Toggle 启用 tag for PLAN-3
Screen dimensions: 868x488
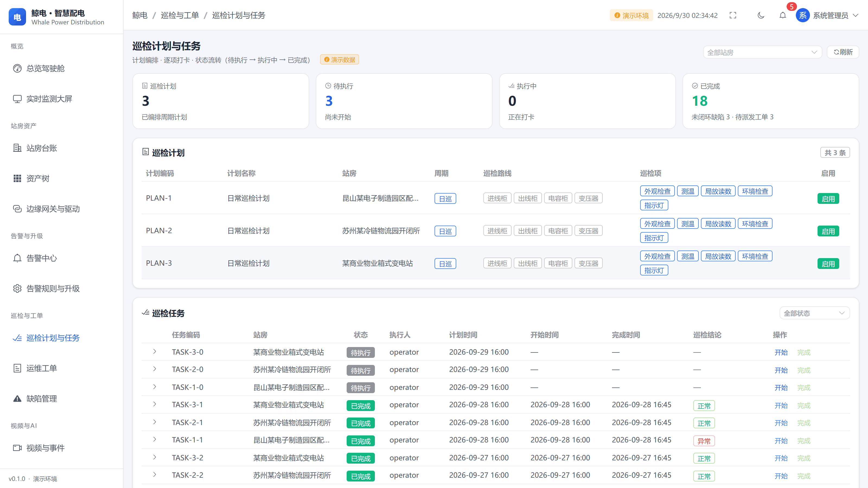click(x=828, y=264)
